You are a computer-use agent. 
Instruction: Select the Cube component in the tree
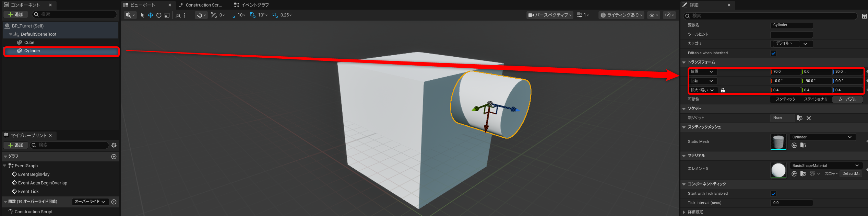click(29, 43)
